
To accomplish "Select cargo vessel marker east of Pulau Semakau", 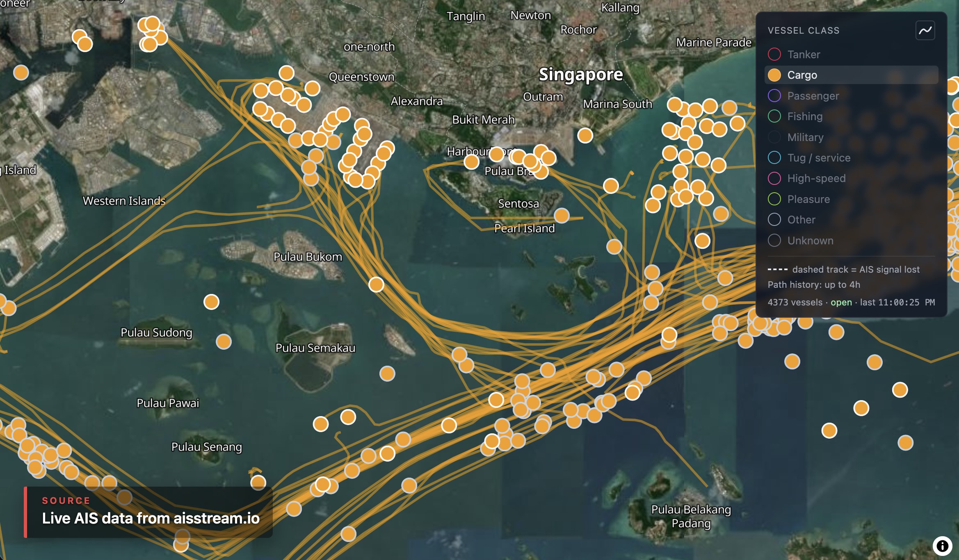I will [387, 373].
